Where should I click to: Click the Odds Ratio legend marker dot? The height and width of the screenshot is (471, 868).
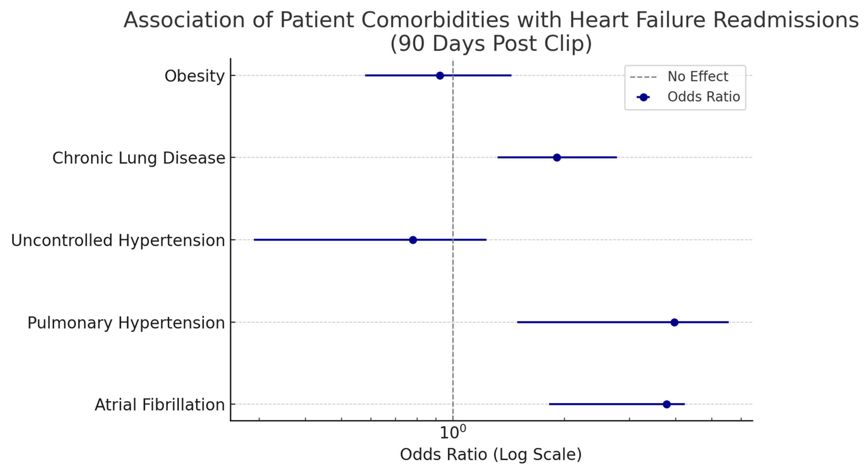(x=643, y=97)
